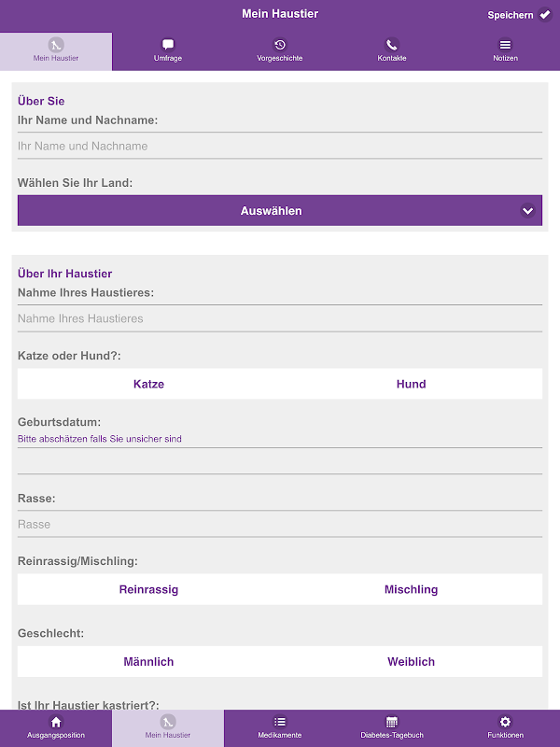Choose Reinrassig option
This screenshot has width=560, height=747.
click(x=148, y=589)
